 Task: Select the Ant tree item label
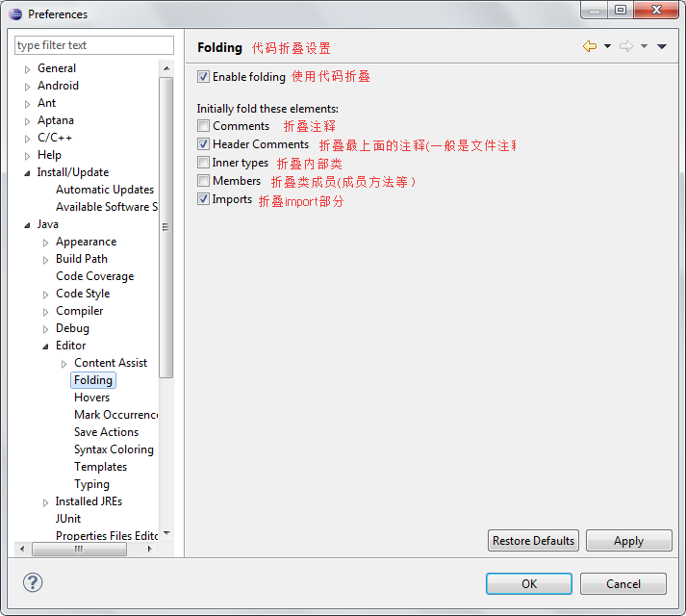(x=46, y=103)
